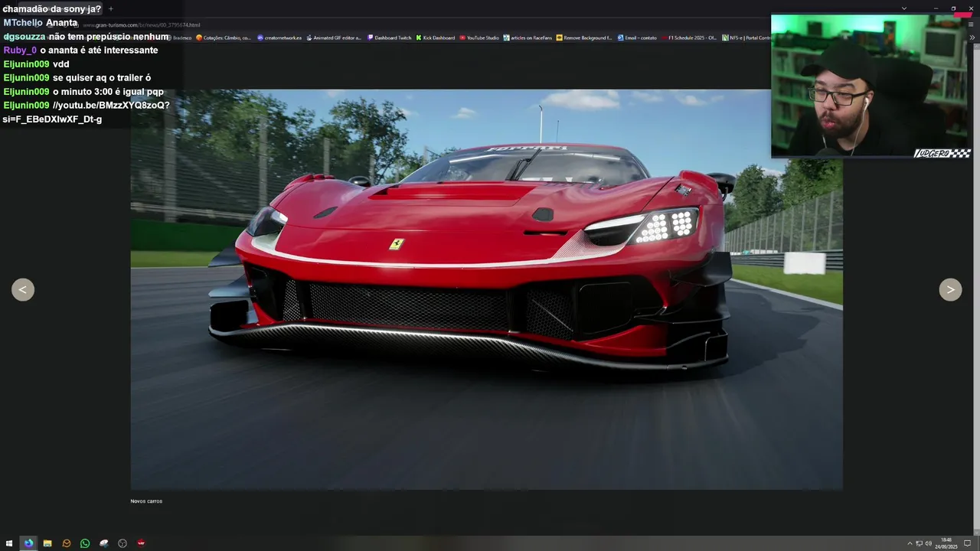Open the Kick Dashboard bookmark
The height and width of the screenshot is (551, 980).
436,37
